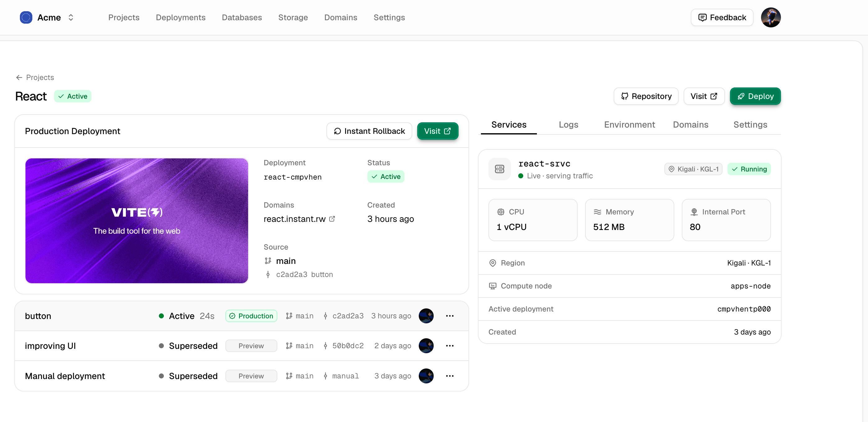Click the Internal Port globe icon

tap(694, 212)
